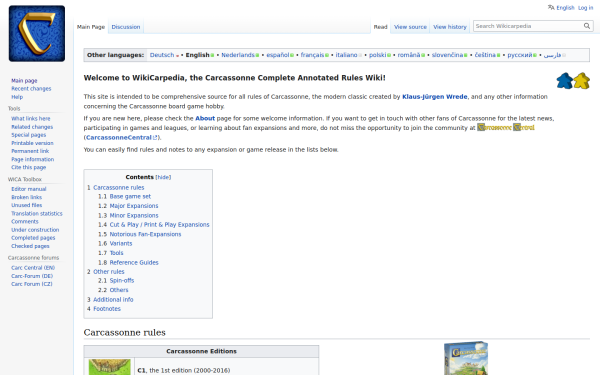Open Printable version

click(x=32, y=143)
